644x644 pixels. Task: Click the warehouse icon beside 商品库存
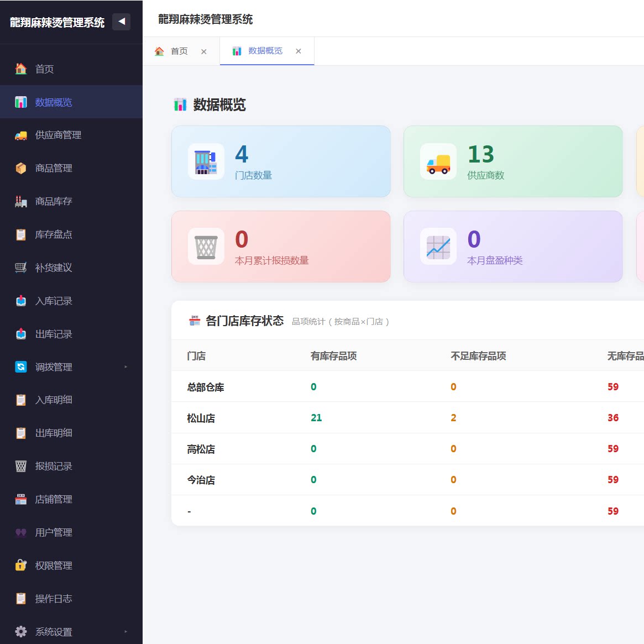(x=20, y=201)
